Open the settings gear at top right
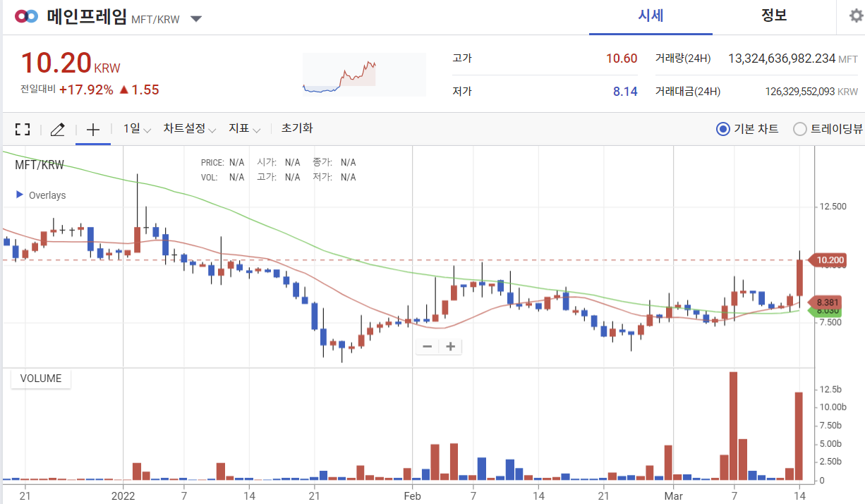 [855, 16]
